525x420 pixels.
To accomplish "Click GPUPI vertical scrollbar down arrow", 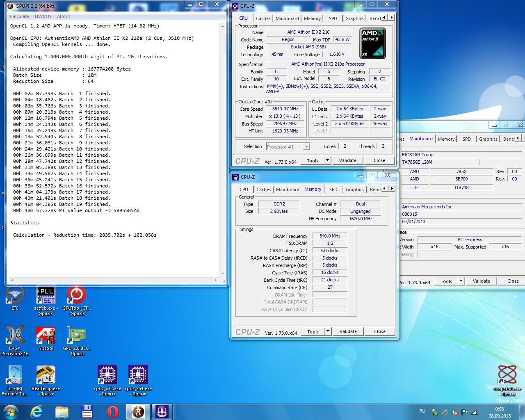I will [223, 274].
